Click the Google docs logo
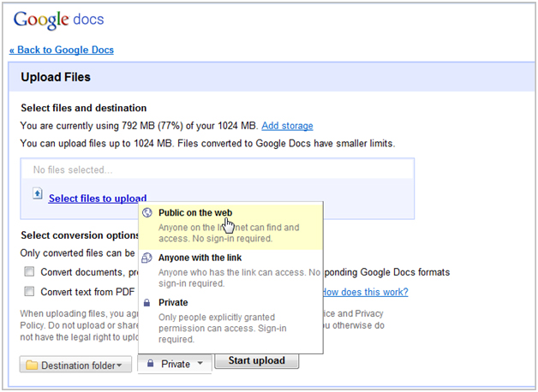The image size is (538, 392). (58, 21)
